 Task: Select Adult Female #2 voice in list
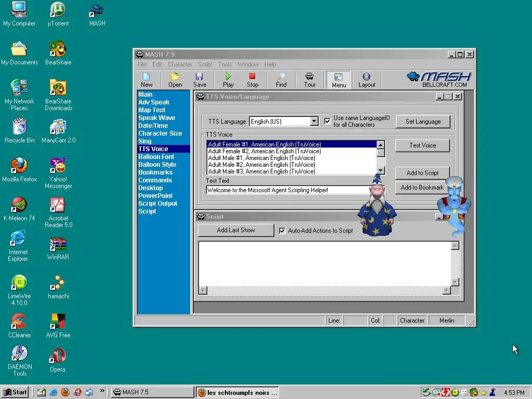(x=291, y=151)
